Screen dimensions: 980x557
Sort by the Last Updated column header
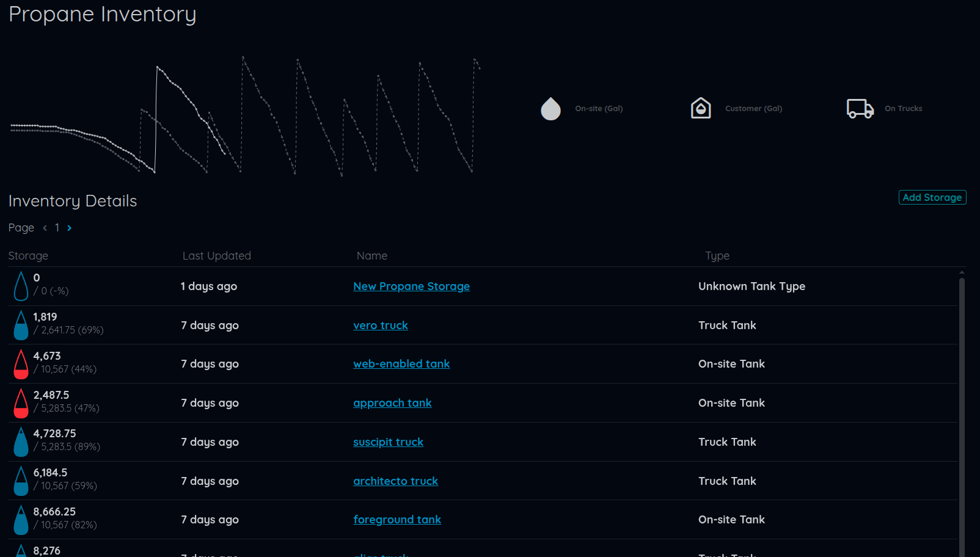216,256
